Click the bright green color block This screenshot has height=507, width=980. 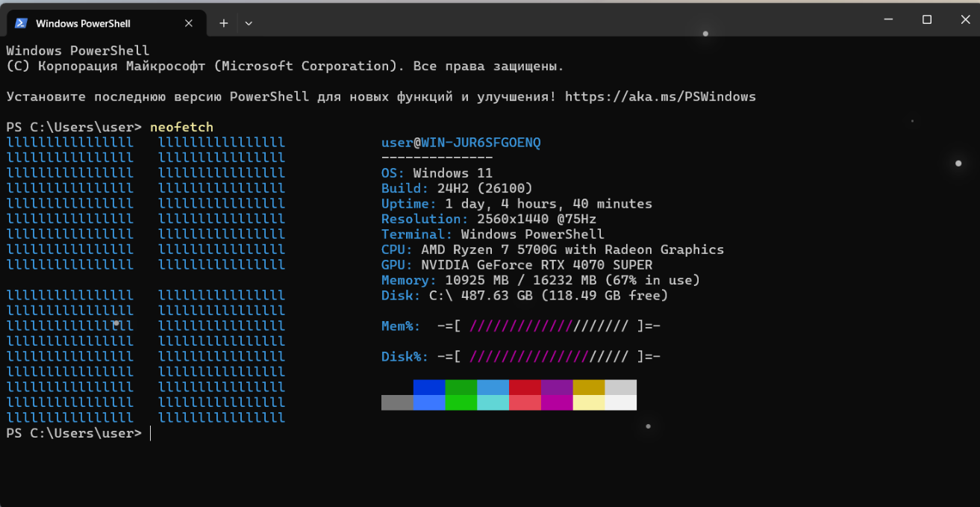click(x=461, y=402)
